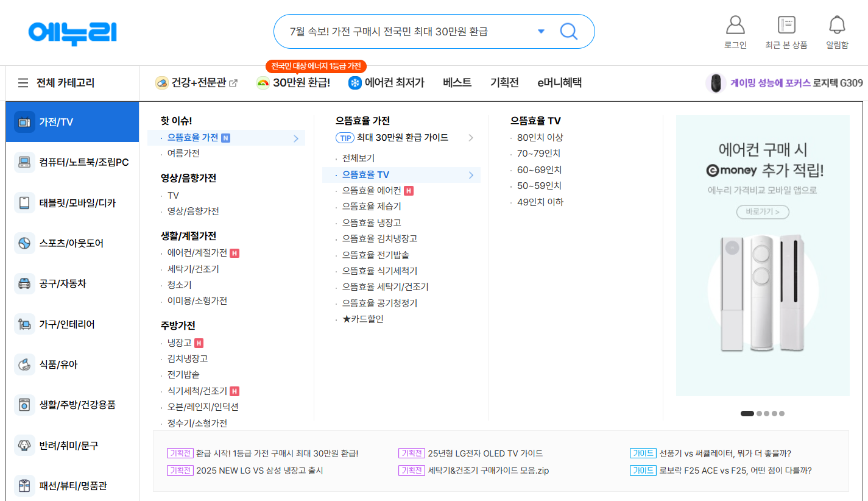Click the 최근 본 상품 icon

point(786,26)
